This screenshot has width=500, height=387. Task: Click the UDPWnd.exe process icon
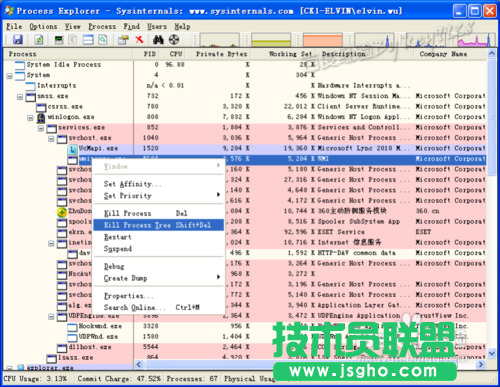72,337
